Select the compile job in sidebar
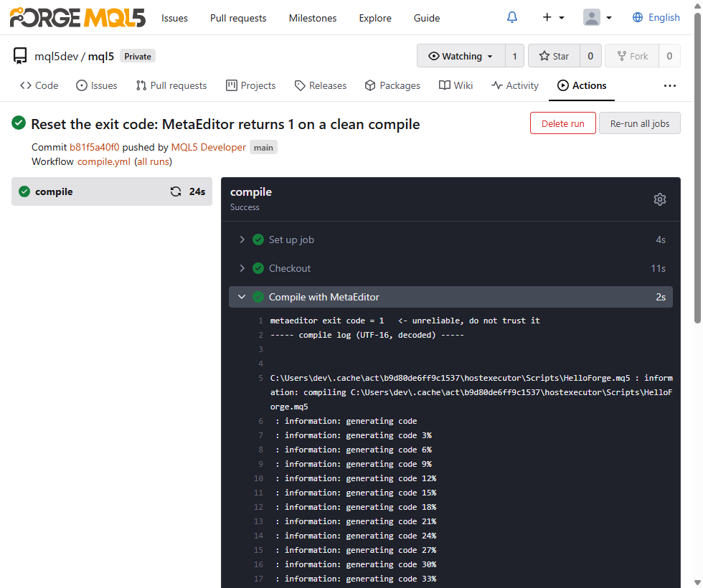 112,191
